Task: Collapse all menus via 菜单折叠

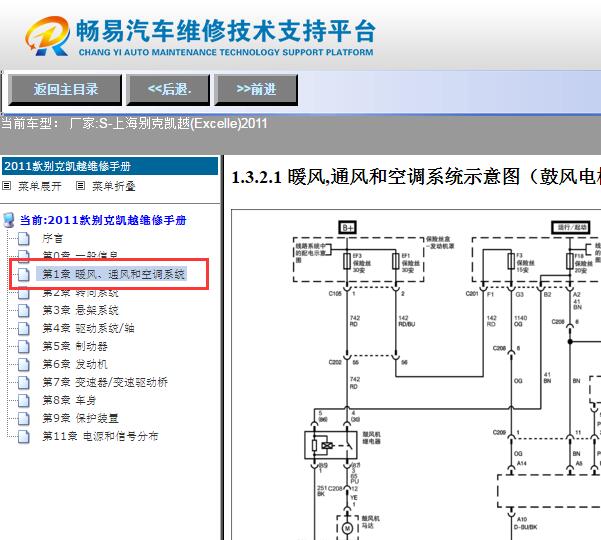Action: coord(113,186)
